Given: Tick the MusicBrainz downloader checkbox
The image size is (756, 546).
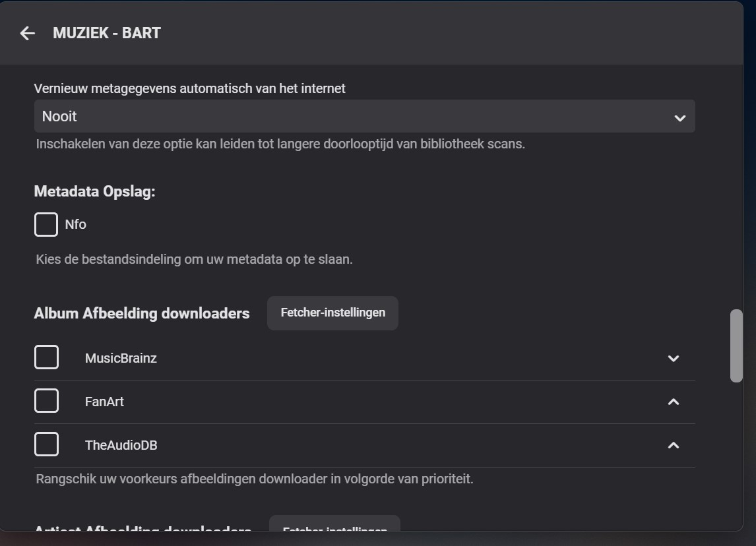Looking at the screenshot, I should tap(46, 358).
